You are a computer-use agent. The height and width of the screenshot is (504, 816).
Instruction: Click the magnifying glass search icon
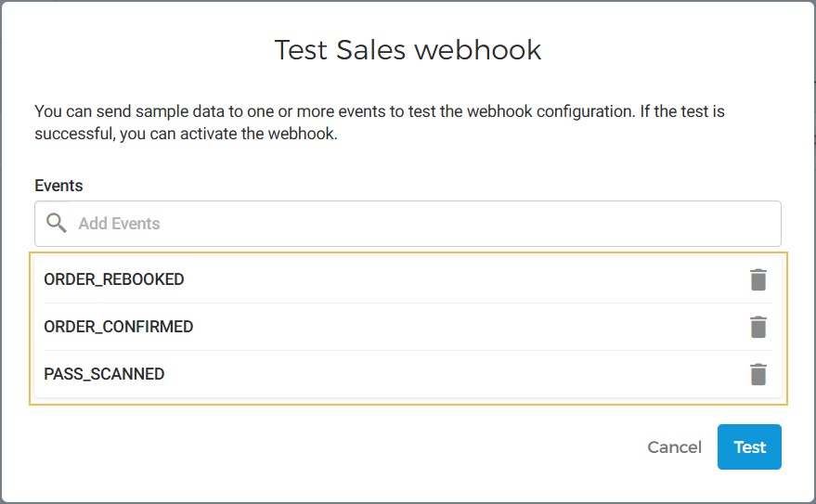click(x=57, y=224)
